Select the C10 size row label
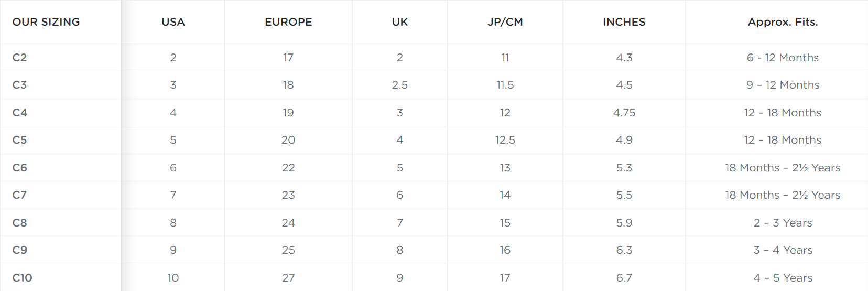 tap(23, 278)
